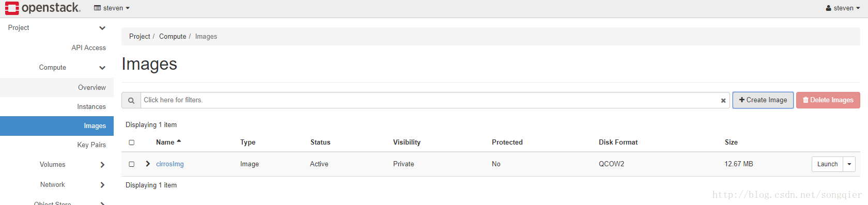Click the search magnifier icon in filter bar

(x=131, y=101)
